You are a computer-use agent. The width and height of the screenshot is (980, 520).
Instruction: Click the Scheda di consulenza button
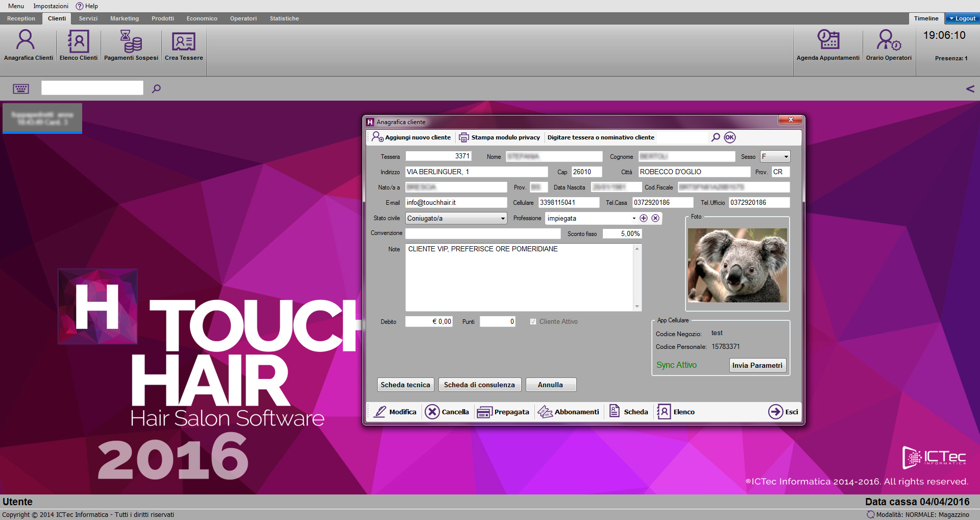coord(479,385)
